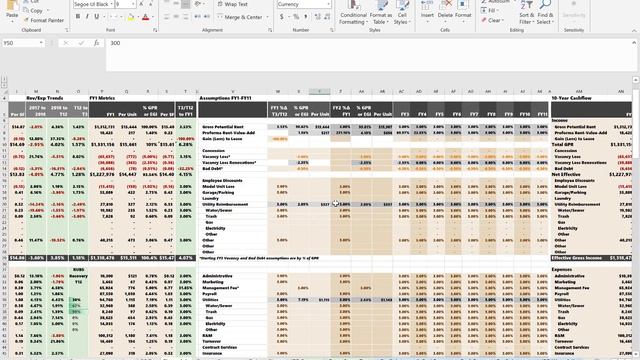
Task: Confirm entry with formula bar checkmark
Action: 81,43
